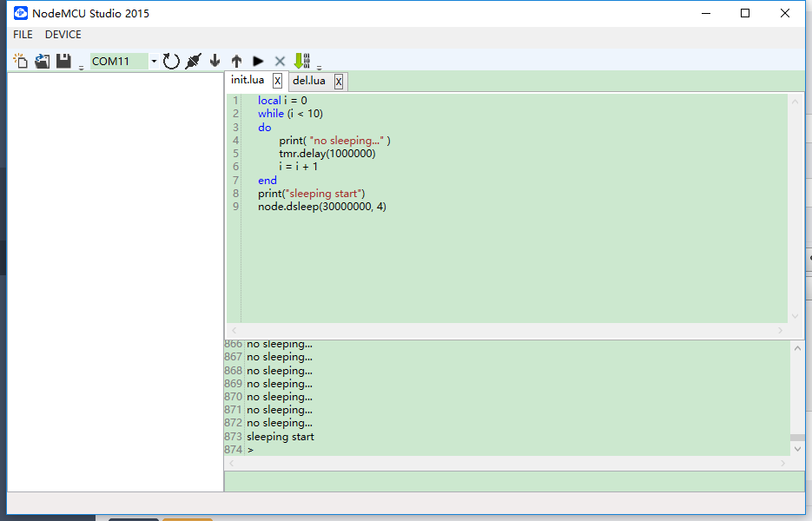Click the 'i = i + 1' code line

tap(298, 166)
